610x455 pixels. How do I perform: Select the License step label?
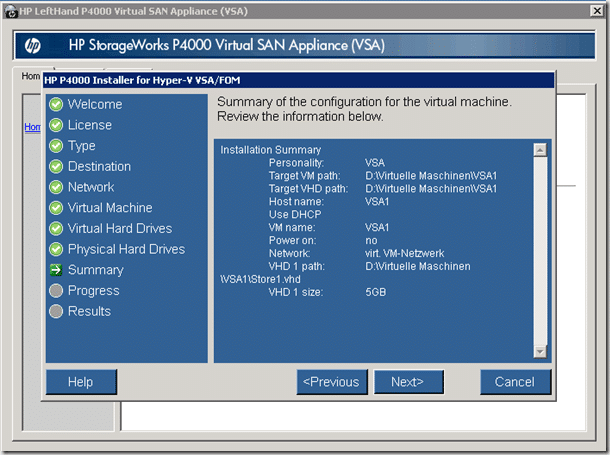point(90,125)
